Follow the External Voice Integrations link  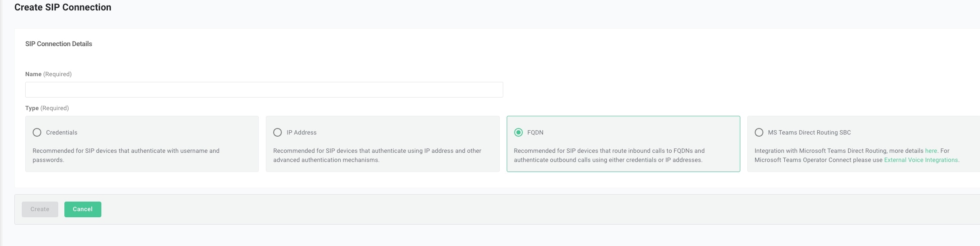click(921, 160)
